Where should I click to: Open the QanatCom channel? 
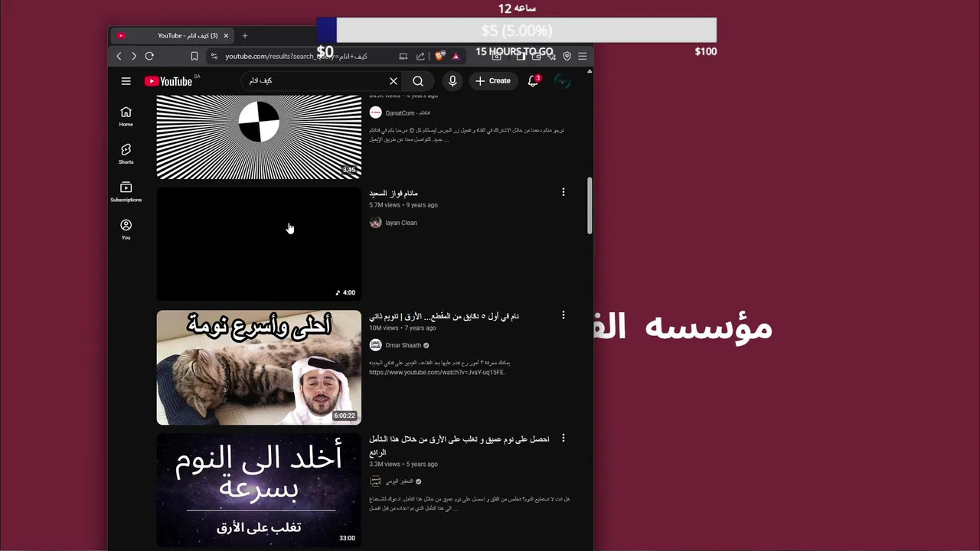click(407, 113)
